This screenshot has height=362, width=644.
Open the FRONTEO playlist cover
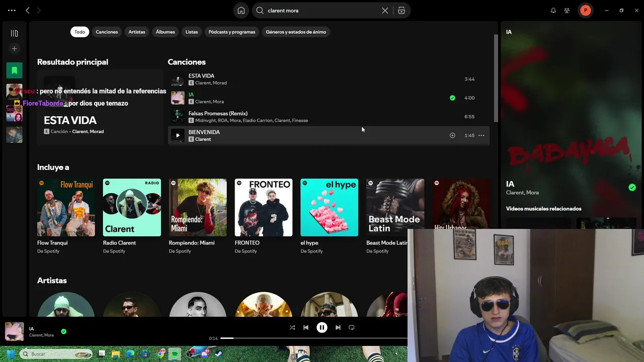(264, 207)
